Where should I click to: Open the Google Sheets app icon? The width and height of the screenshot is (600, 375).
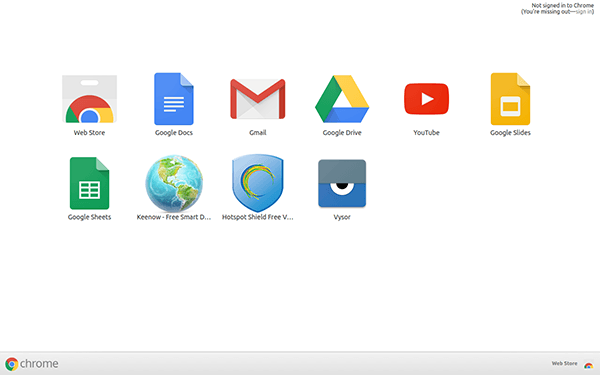90,183
